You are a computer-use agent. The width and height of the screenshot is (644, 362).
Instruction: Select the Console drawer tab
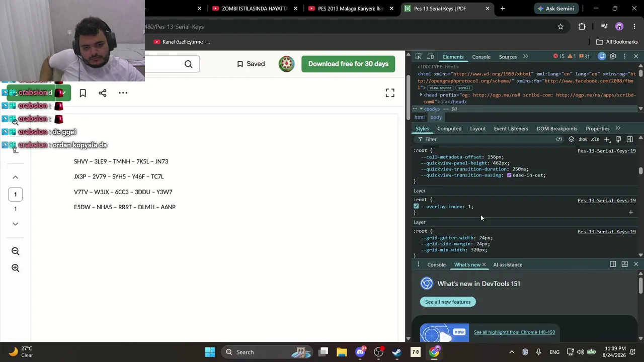[x=436, y=264]
